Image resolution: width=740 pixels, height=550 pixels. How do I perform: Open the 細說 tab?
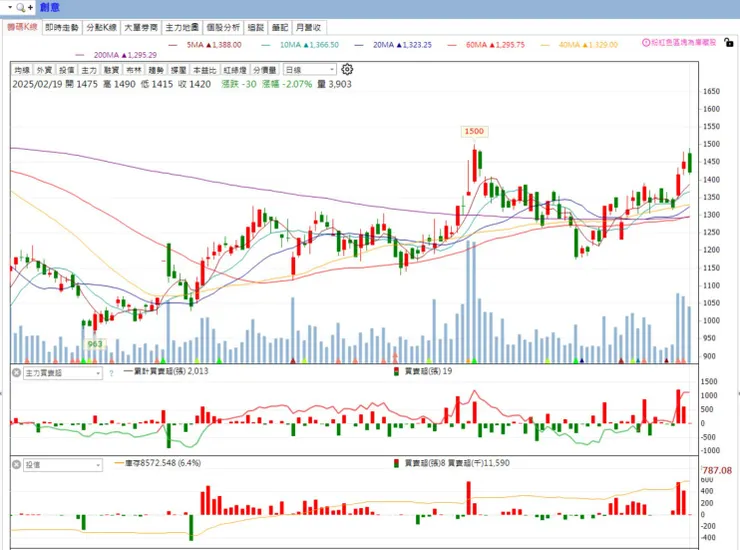click(256, 27)
